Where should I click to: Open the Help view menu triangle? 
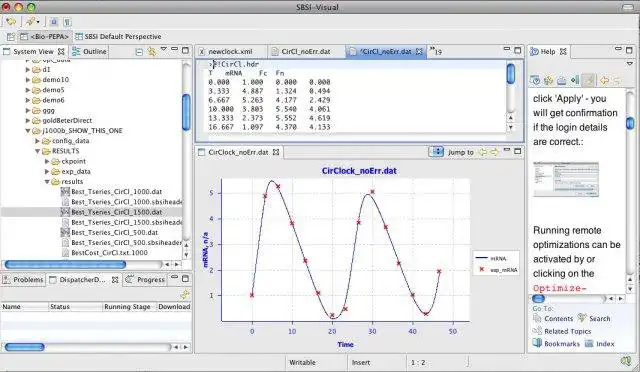click(630, 64)
